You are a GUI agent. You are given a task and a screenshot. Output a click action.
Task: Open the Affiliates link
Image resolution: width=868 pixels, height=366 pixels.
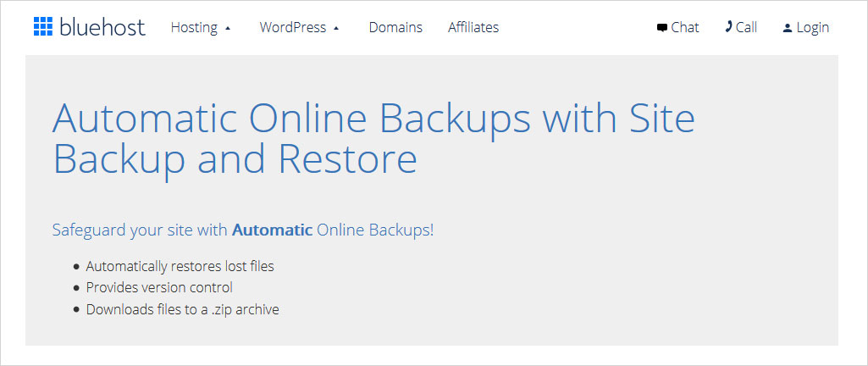[473, 27]
